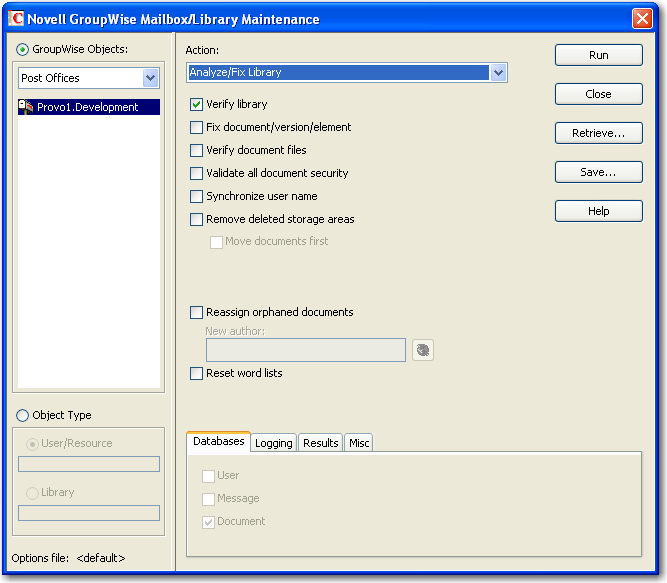Open the Results tab
Viewport: 667px width, 583px height.
[x=320, y=443]
